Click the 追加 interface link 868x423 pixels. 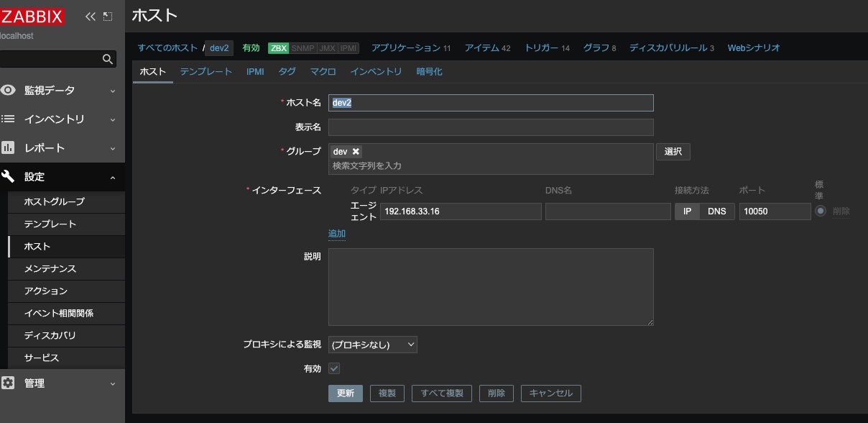tap(337, 233)
